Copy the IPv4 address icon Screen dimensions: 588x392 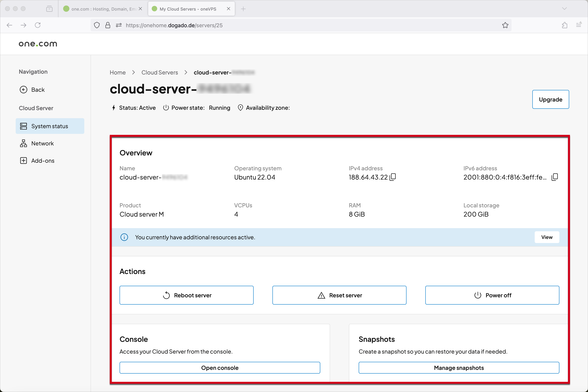coord(393,177)
